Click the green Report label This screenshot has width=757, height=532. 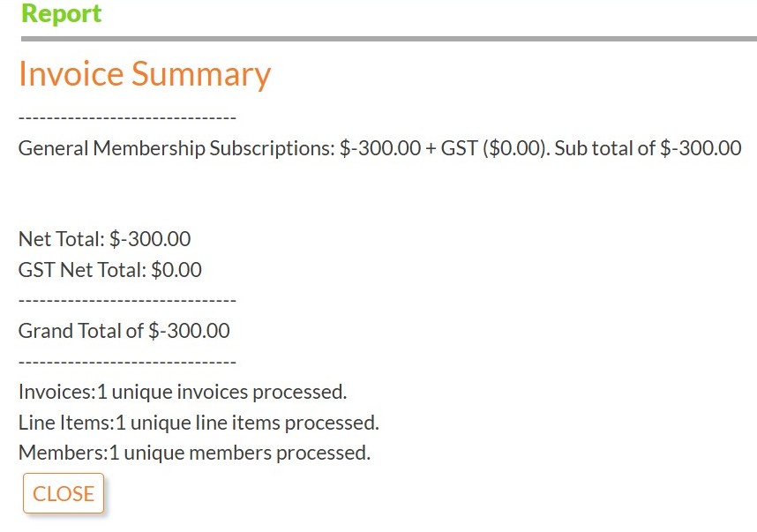(x=60, y=13)
